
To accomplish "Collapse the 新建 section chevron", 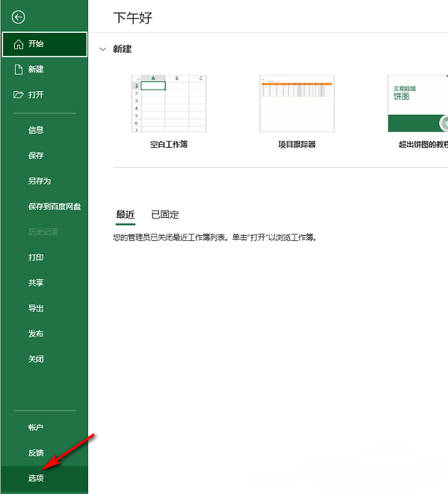I will (x=103, y=49).
